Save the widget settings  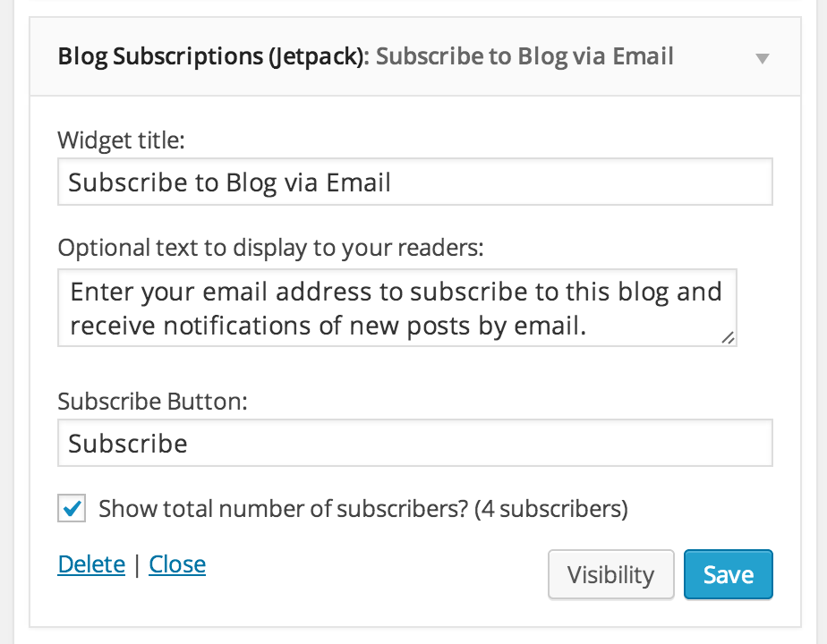point(728,574)
